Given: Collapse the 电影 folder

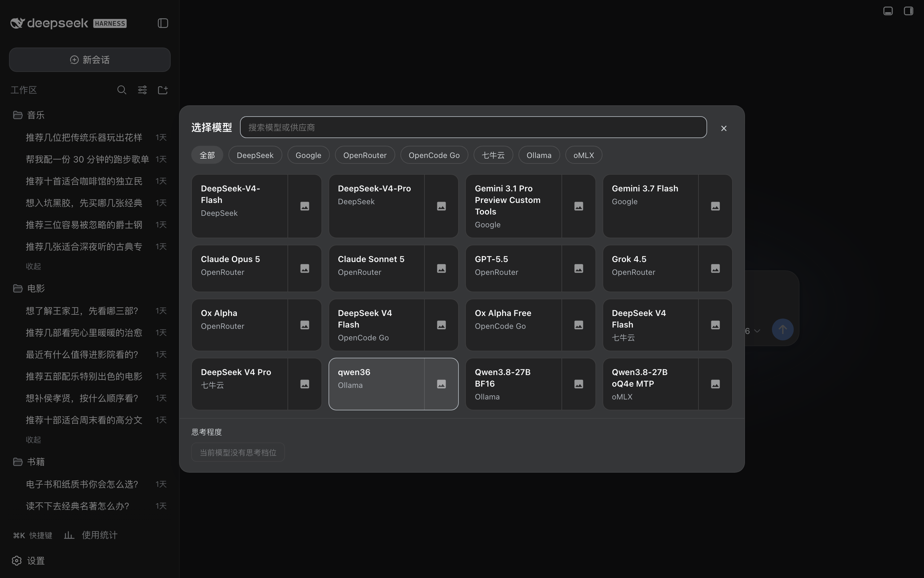Looking at the screenshot, I should pyautogui.click(x=29, y=288).
